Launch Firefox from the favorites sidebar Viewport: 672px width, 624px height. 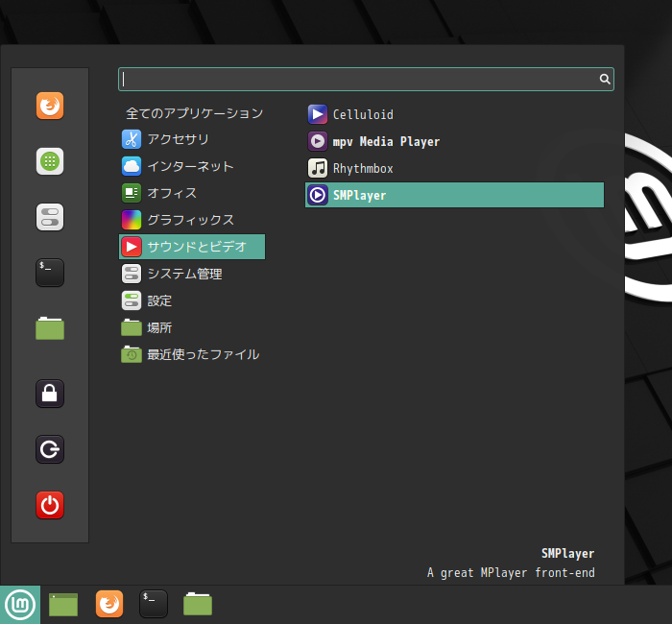(x=50, y=106)
